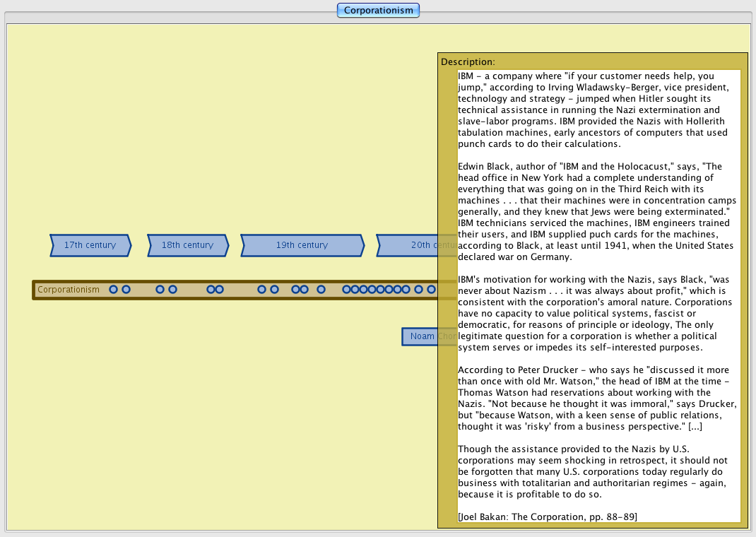Click fourth event circle on Corporationism bar

(172, 290)
